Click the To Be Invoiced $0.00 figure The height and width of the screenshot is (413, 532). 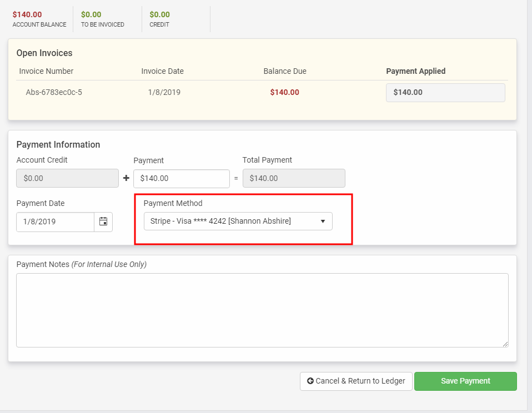[x=91, y=14]
